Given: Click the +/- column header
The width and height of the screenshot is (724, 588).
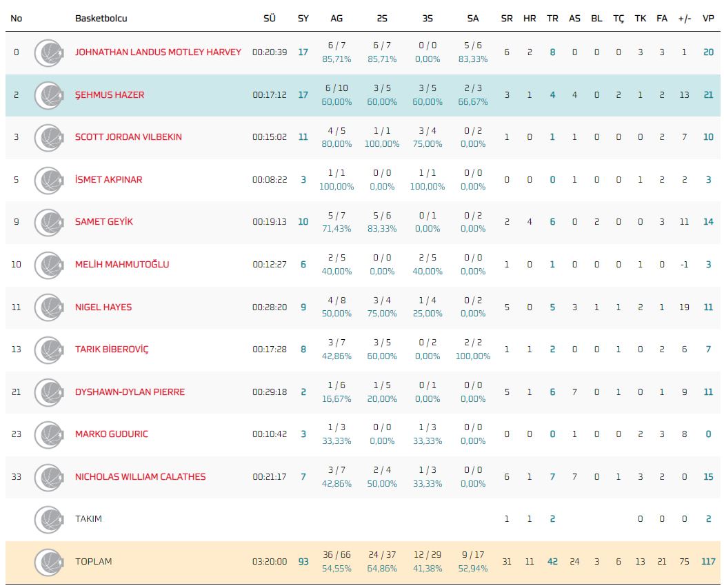Looking at the screenshot, I should tap(684, 19).
